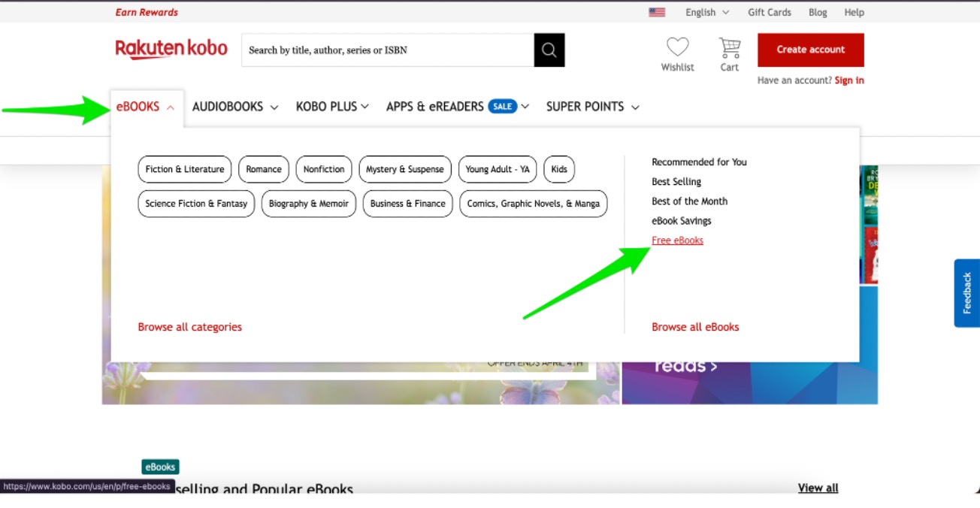Open the English language dropdown
Screen dimensions: 980x508
(x=707, y=12)
